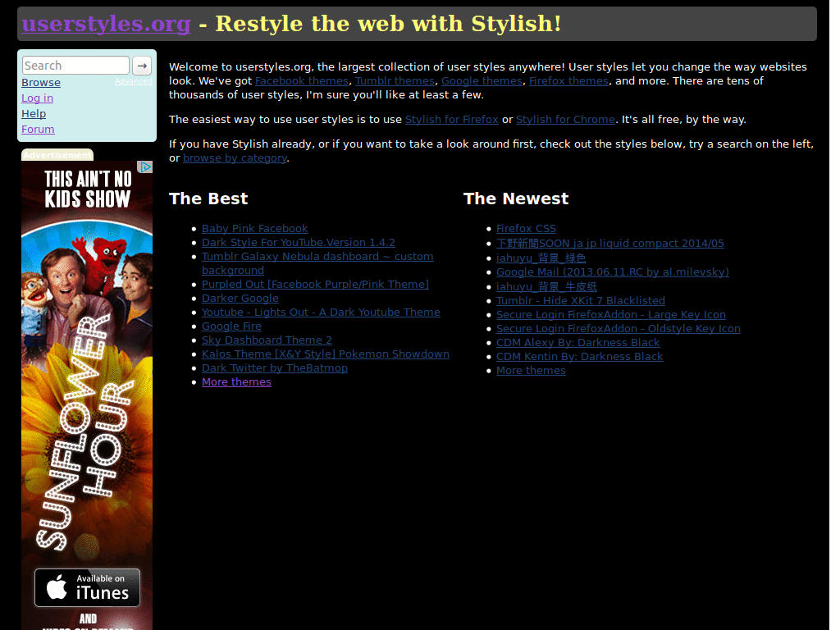Open the Google Fire style

point(231,326)
